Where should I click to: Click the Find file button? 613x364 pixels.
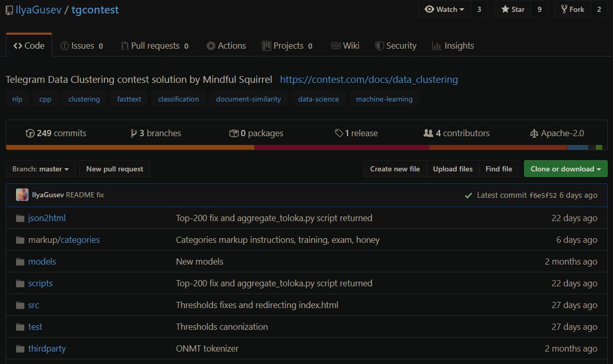pyautogui.click(x=499, y=169)
